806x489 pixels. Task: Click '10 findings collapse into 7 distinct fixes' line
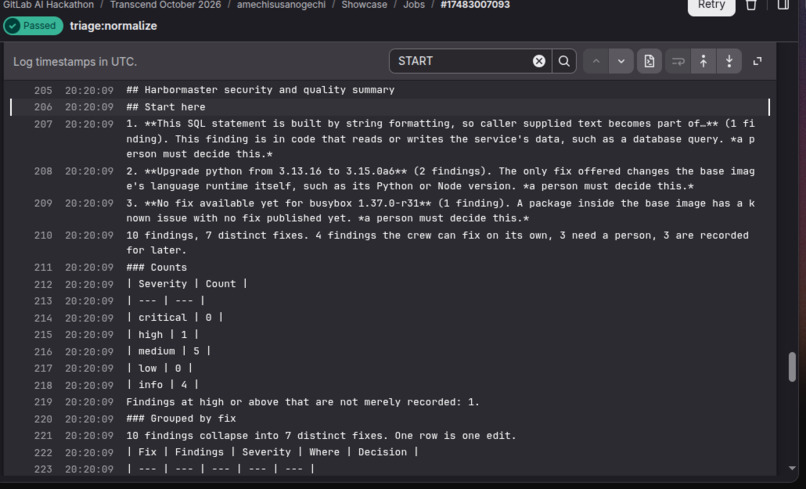click(x=321, y=436)
